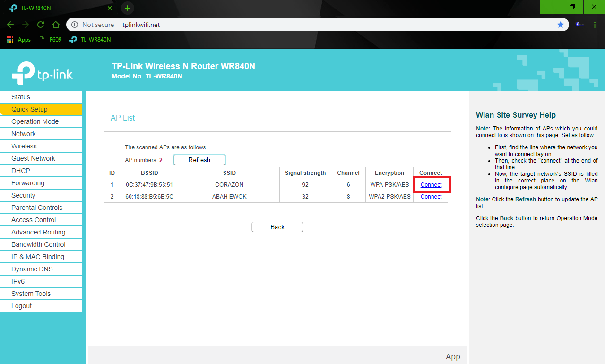The width and height of the screenshot is (605, 364).
Task: Open the Chrome three-dot menu
Action: point(595,25)
